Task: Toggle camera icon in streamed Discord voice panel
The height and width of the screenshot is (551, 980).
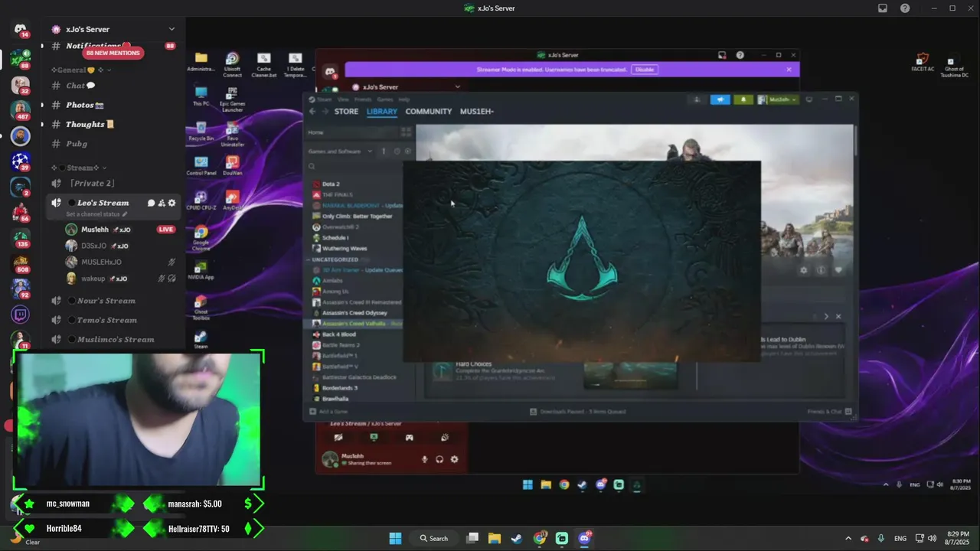Action: 338,438
